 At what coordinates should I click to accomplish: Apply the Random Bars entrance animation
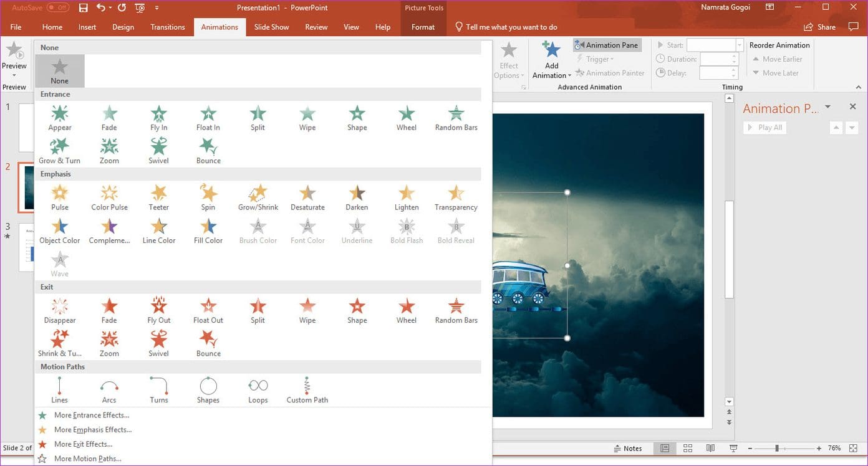coord(456,118)
